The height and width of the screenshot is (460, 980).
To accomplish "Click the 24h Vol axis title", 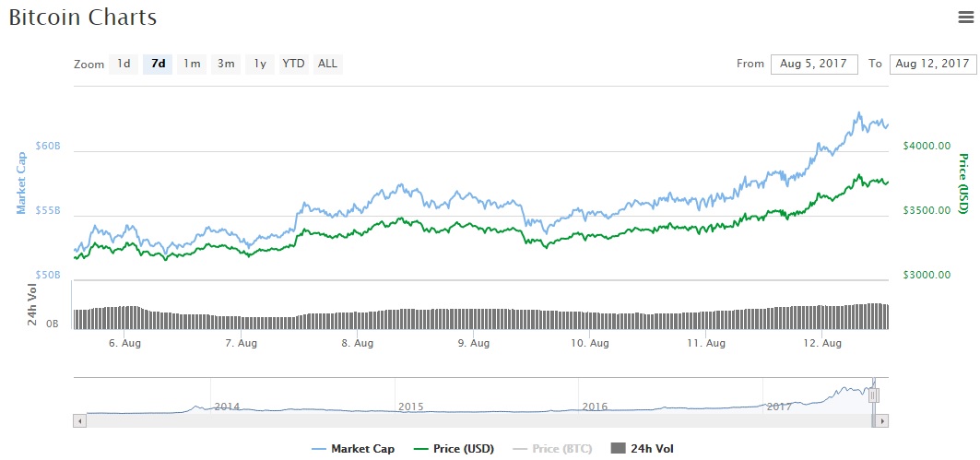I will coord(32,304).
